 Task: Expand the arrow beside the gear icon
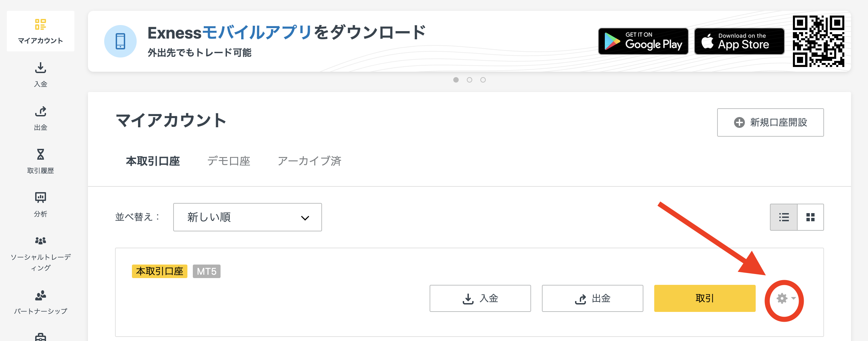[794, 298]
